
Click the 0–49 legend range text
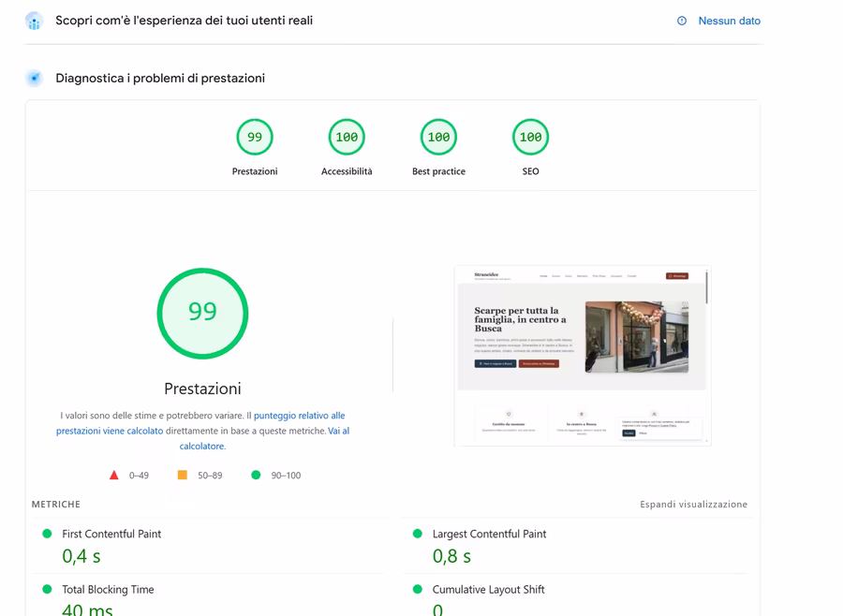(x=139, y=476)
